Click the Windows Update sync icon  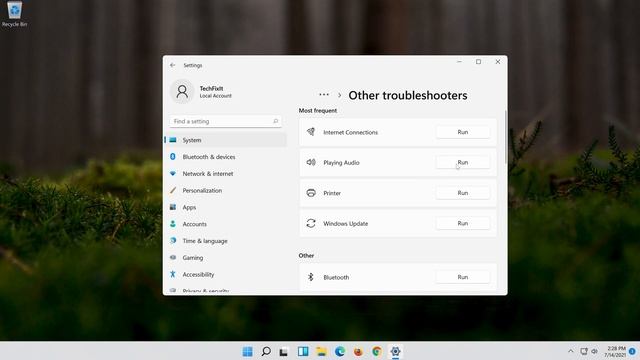(x=311, y=223)
